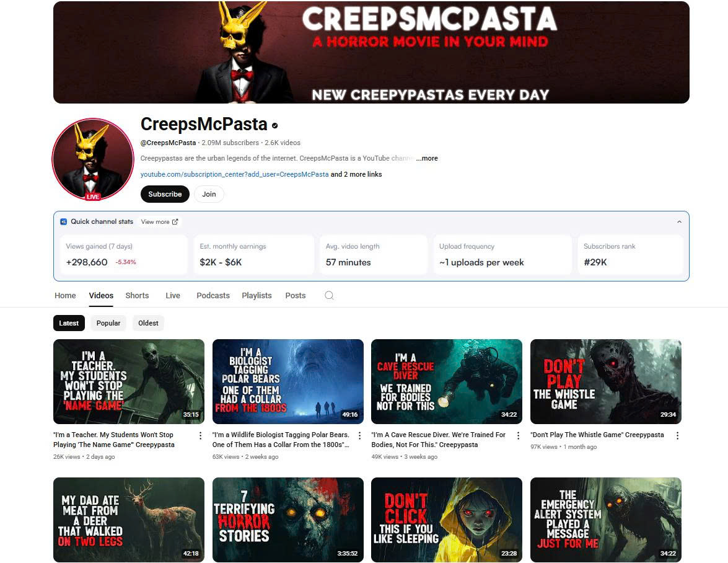Play the 'My Dad Ate Meat' deer thumbnail

point(129,520)
